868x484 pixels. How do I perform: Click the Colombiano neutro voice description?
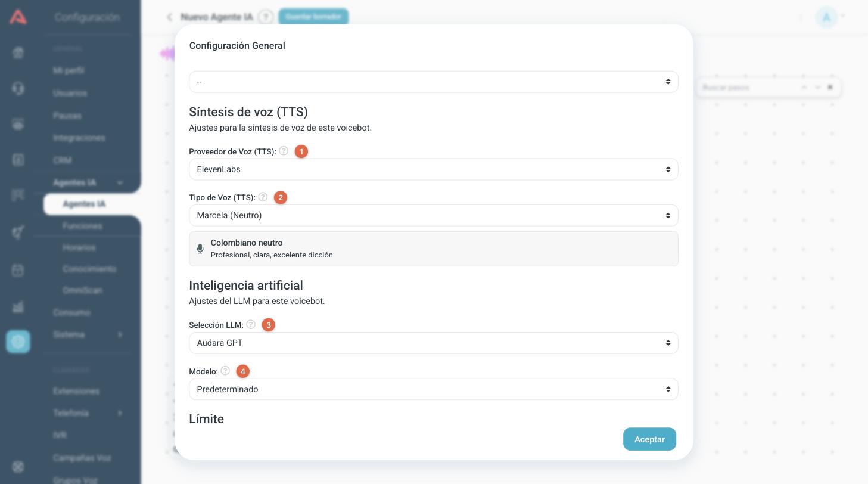pos(434,249)
